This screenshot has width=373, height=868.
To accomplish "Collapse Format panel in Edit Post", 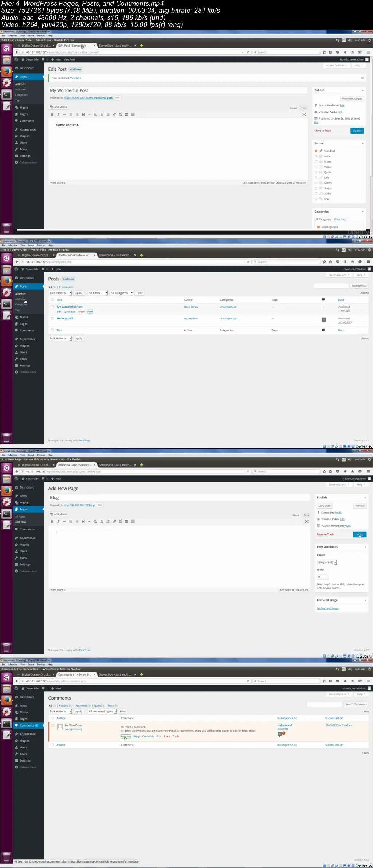I will coord(363,144).
